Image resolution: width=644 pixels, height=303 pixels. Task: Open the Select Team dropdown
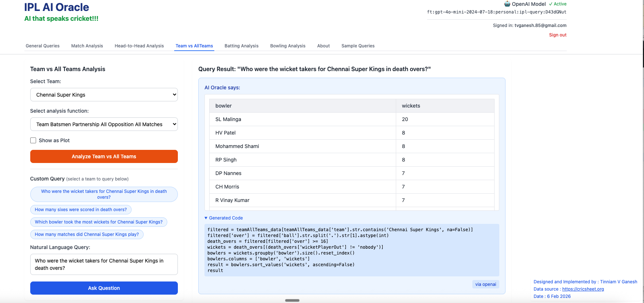(104, 95)
